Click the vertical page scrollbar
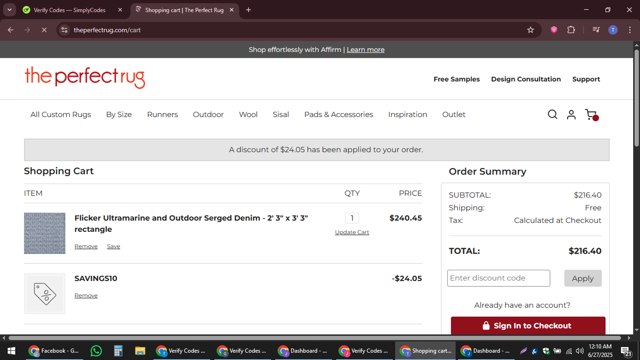 coord(636,97)
